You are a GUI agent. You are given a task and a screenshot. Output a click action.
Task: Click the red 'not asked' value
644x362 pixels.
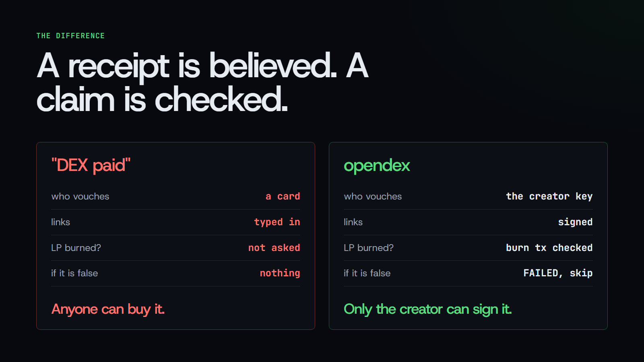pyautogui.click(x=274, y=248)
